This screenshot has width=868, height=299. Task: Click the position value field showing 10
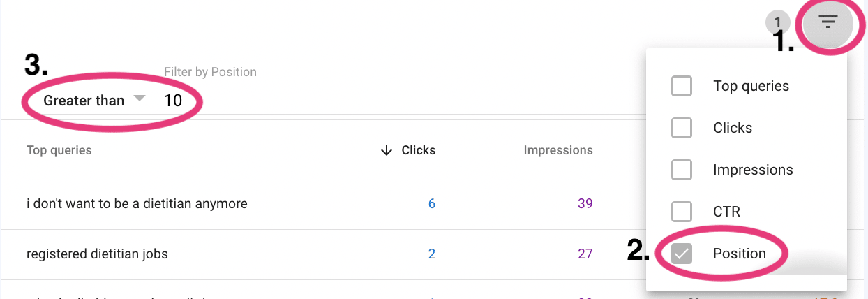173,101
